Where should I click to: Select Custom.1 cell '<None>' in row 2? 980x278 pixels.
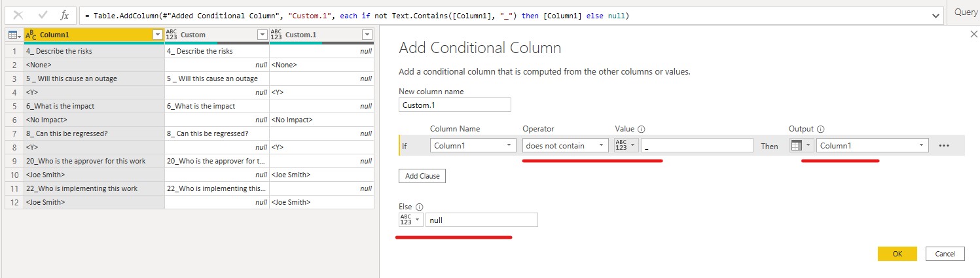tap(321, 65)
